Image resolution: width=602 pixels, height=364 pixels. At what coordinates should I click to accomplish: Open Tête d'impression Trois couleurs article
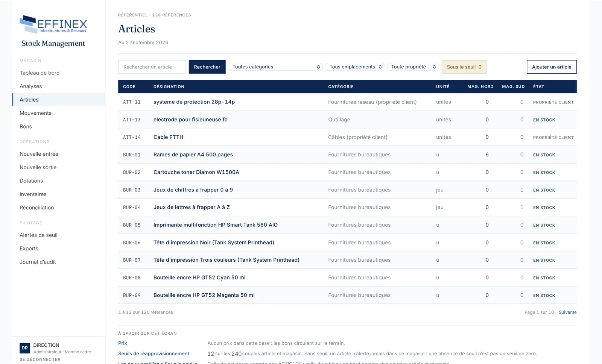pos(227,260)
